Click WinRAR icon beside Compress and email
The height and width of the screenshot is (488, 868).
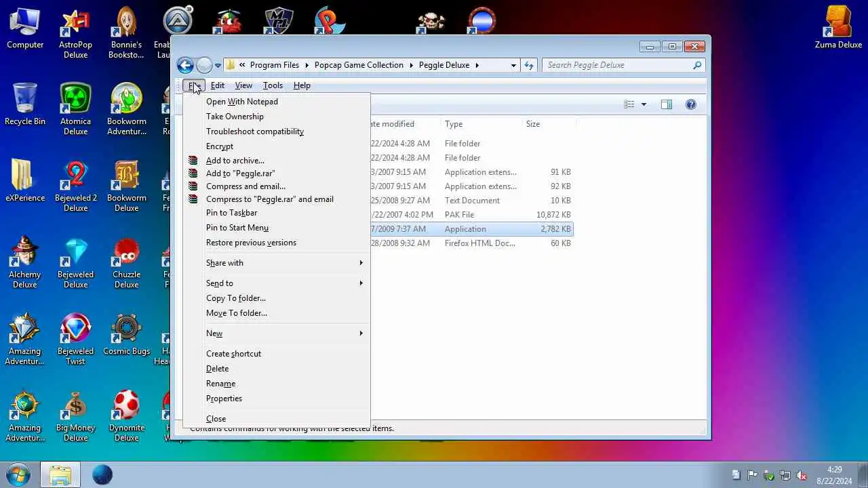[x=193, y=186]
